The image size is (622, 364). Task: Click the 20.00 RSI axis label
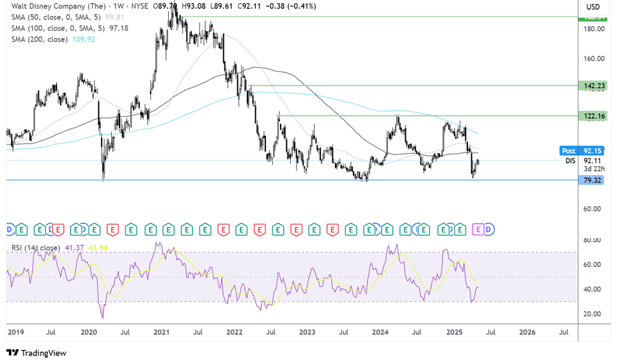coord(592,314)
